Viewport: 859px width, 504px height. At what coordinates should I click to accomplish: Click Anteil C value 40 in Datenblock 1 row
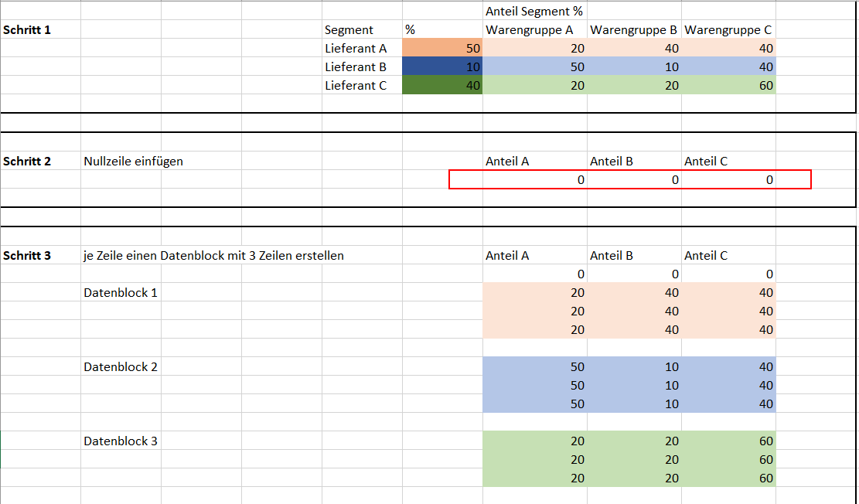[x=728, y=292]
